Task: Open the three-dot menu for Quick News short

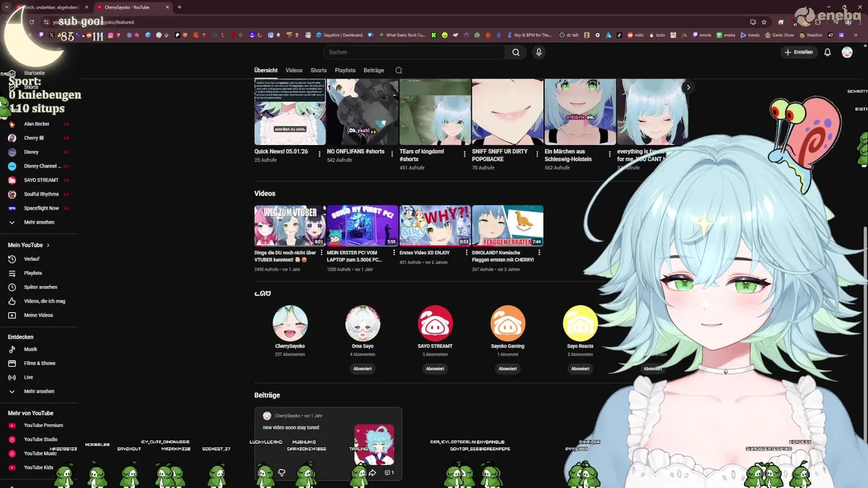Action: pos(319,155)
